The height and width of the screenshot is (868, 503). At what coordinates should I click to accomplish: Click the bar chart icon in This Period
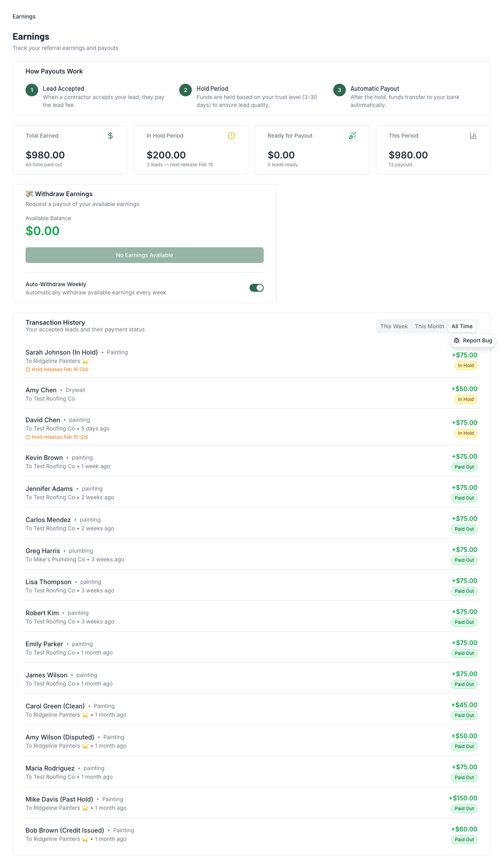point(474,136)
